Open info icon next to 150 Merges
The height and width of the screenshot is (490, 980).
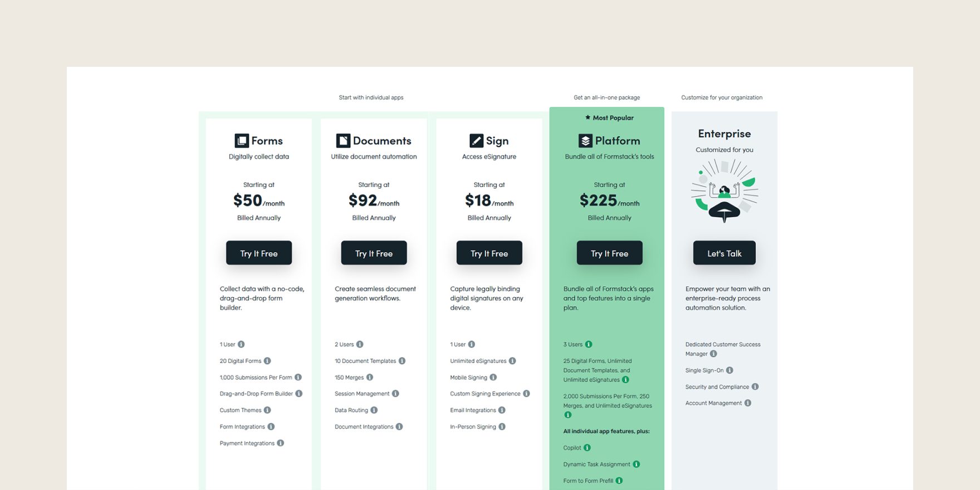click(x=370, y=377)
